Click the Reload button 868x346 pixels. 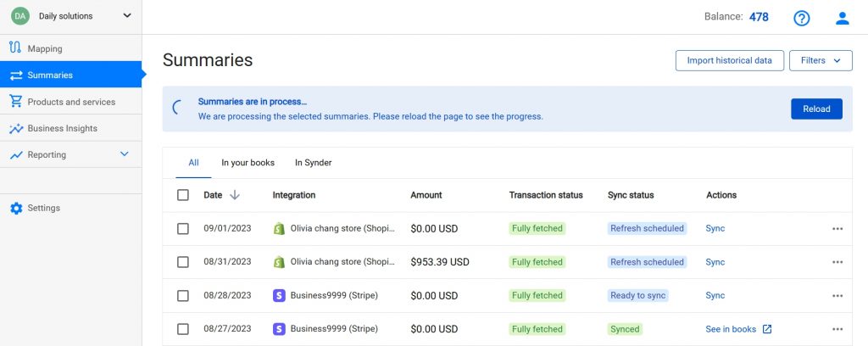coord(816,109)
